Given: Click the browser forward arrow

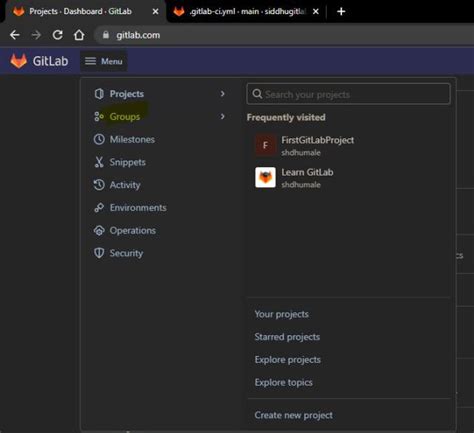Looking at the screenshot, I should point(36,35).
